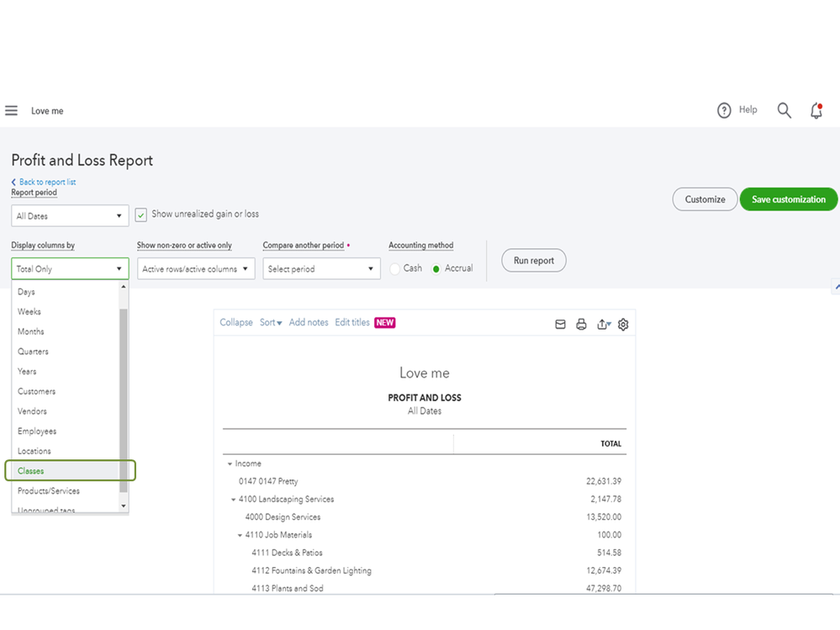The image size is (840, 630).
Task: Click the search magnifier icon
Action: 784,110
